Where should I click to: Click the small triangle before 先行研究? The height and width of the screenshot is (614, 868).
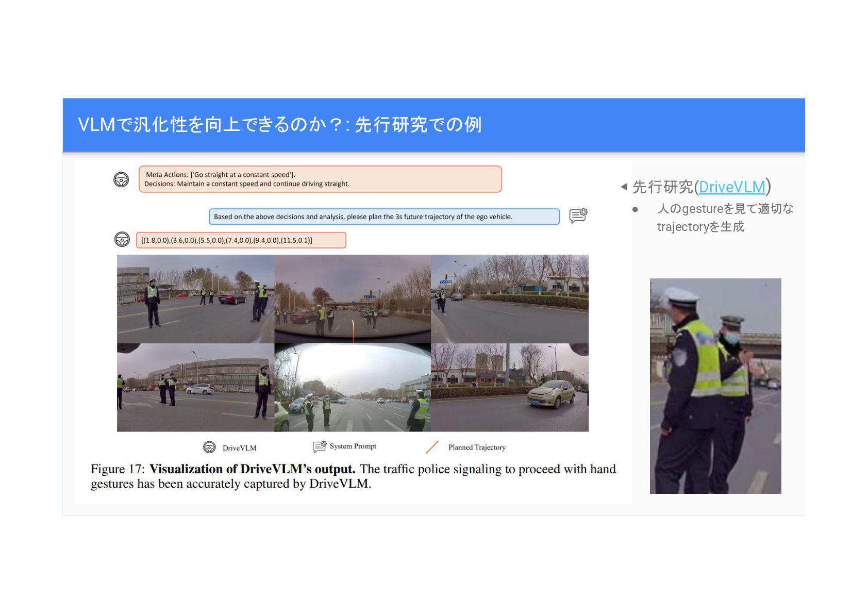tap(624, 187)
